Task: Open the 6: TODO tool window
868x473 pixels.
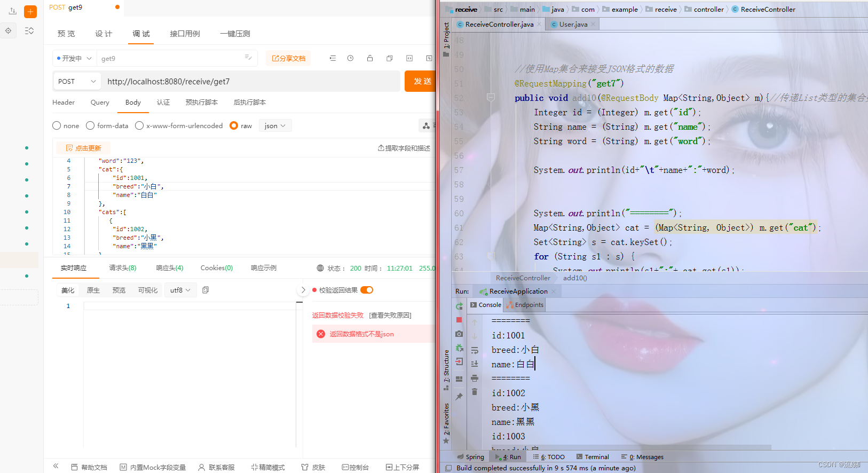Action: [549, 457]
